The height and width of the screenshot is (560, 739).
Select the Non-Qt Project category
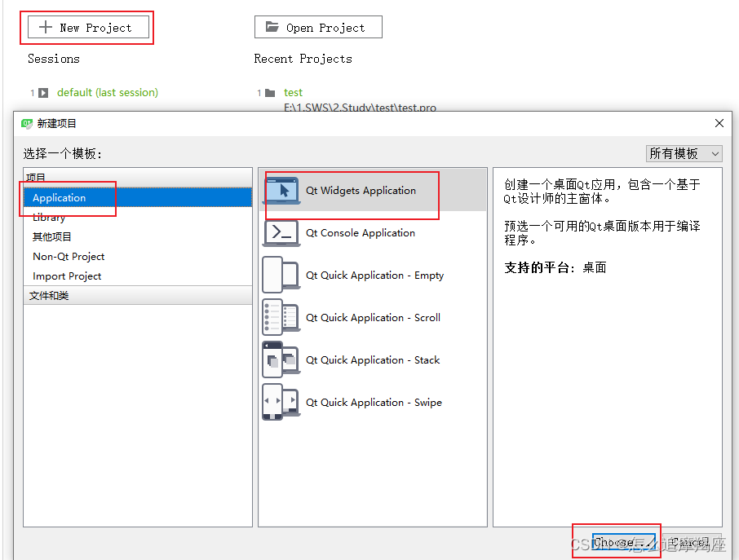68,256
